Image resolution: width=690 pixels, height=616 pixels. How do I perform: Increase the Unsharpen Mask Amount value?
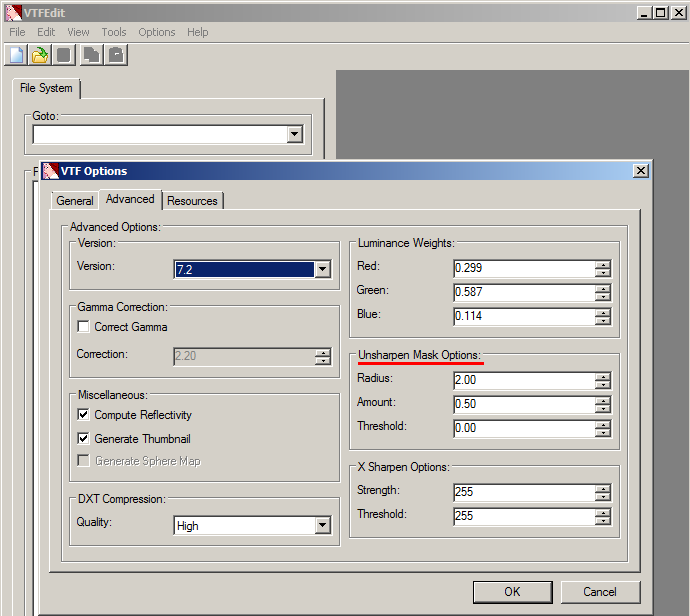(x=602, y=401)
